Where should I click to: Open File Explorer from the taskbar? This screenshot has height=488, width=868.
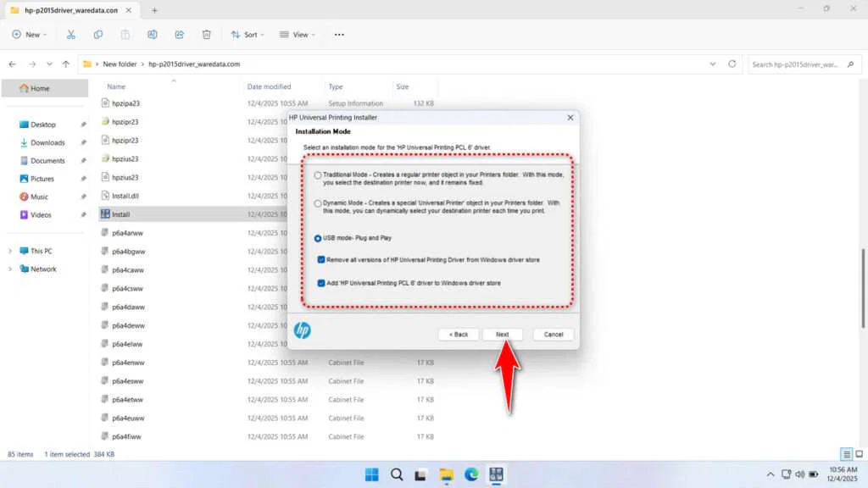[x=446, y=475]
